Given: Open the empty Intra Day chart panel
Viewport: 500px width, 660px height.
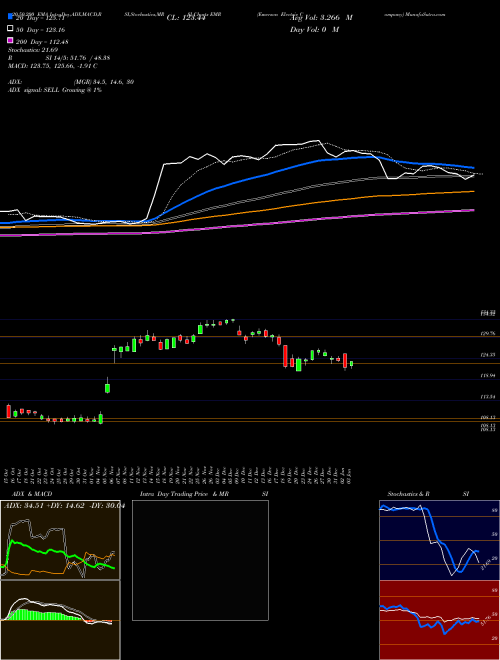Looking at the screenshot, I should pos(200,560).
